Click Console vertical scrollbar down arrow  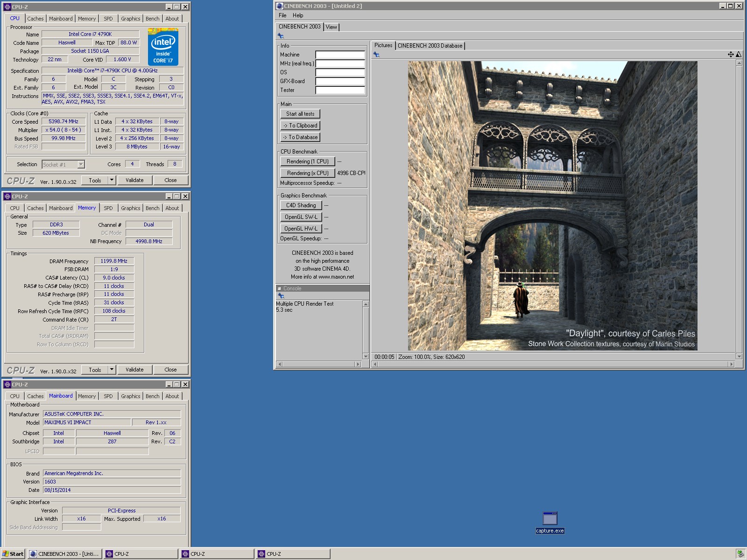tap(366, 357)
